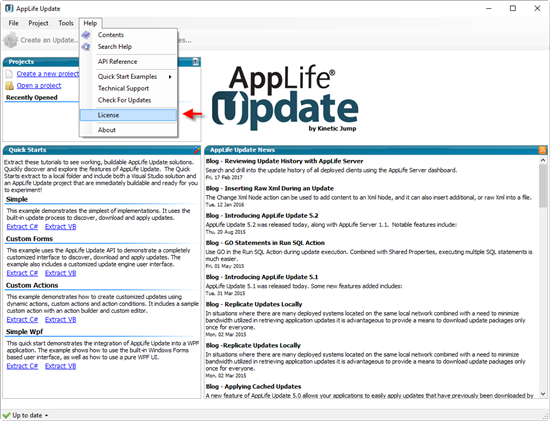Open the Create a new project link

[48, 74]
